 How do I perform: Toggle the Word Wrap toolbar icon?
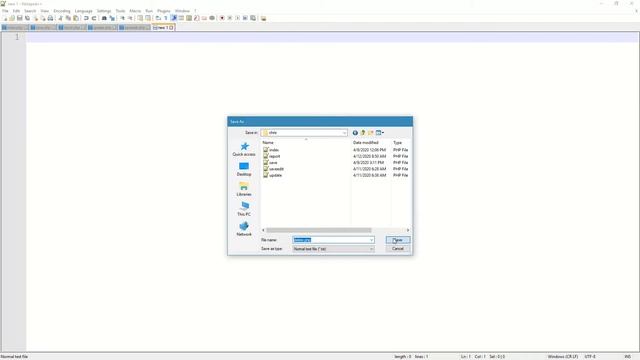pos(158,18)
